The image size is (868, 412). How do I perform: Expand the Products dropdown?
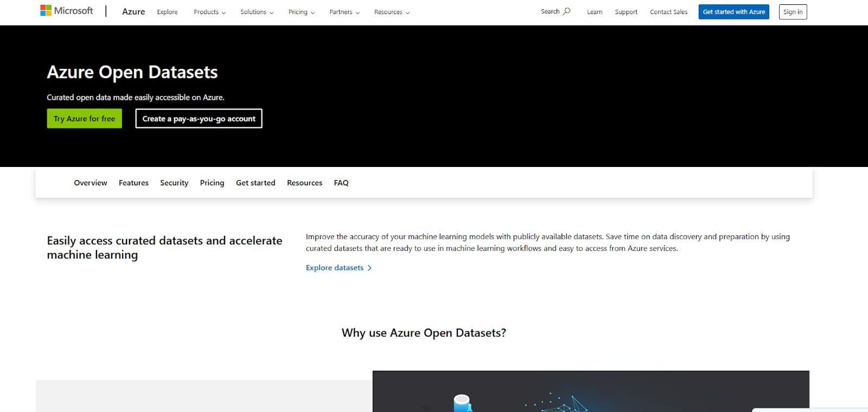pos(209,12)
